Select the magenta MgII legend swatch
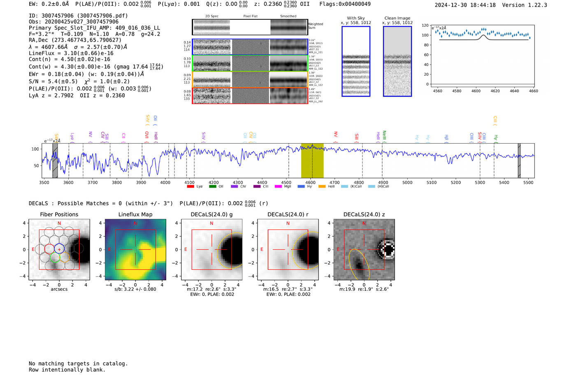 (278, 186)
